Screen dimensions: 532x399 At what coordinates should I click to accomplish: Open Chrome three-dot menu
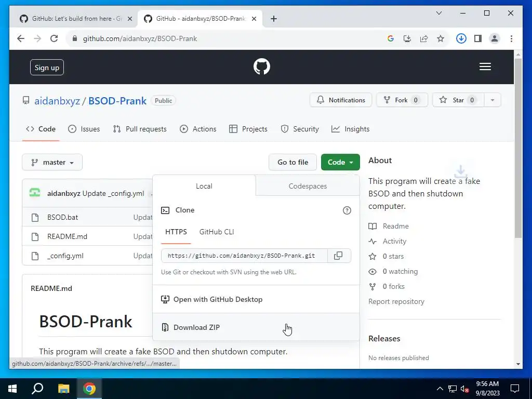pos(511,38)
